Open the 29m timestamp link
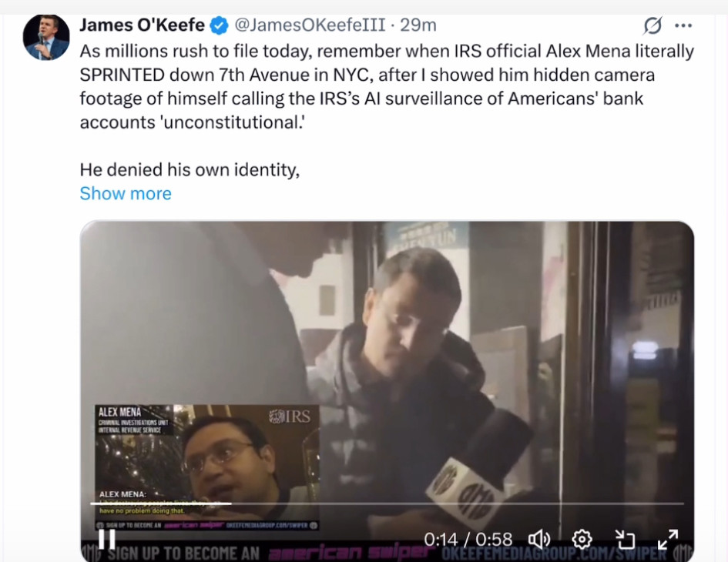 [x=418, y=25]
